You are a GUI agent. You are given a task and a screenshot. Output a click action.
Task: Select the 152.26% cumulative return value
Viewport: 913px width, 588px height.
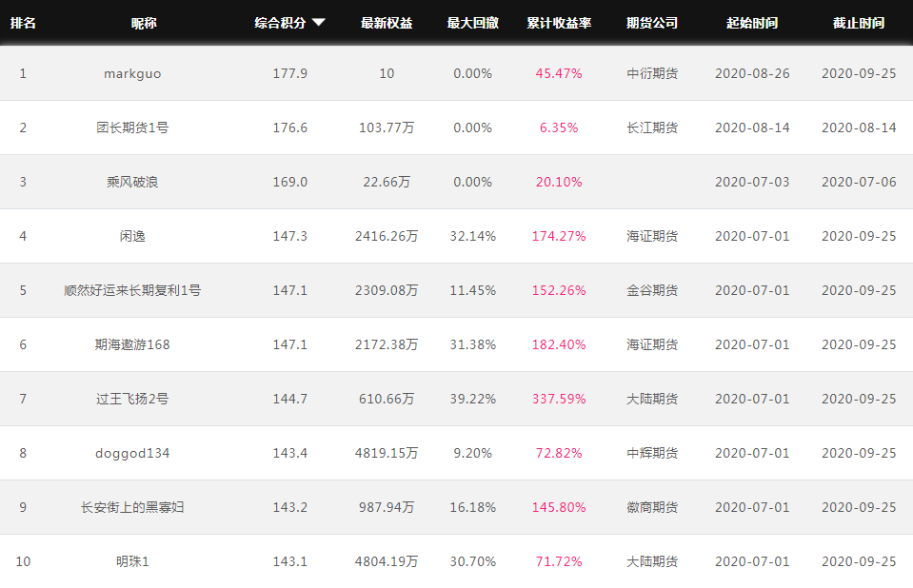tap(559, 290)
